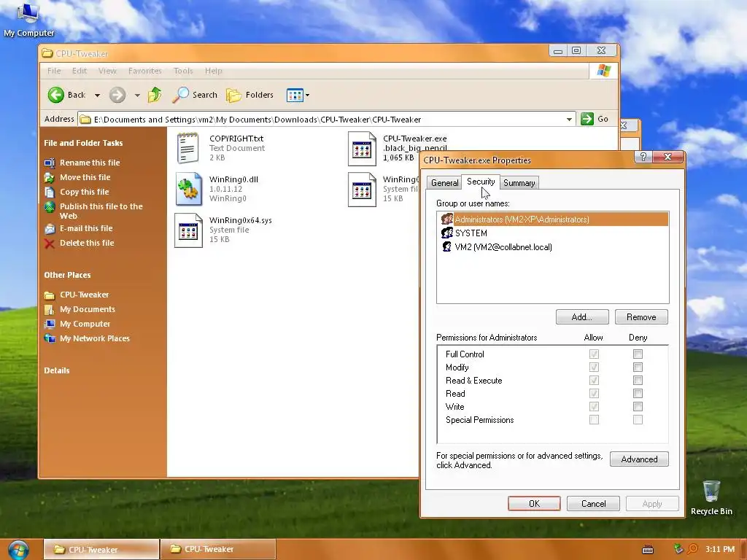Click keyboard icon in system tray
Image resolution: width=747 pixels, height=560 pixels.
648,550
